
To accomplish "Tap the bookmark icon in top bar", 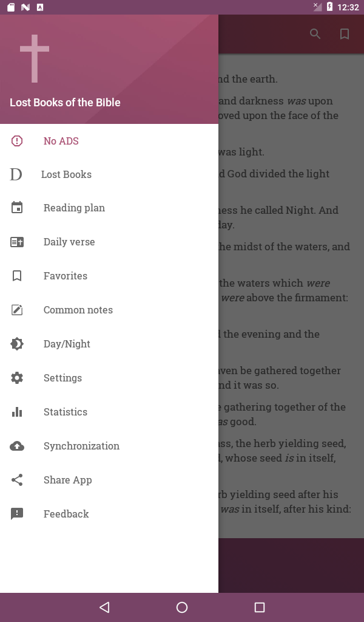I will [x=345, y=34].
